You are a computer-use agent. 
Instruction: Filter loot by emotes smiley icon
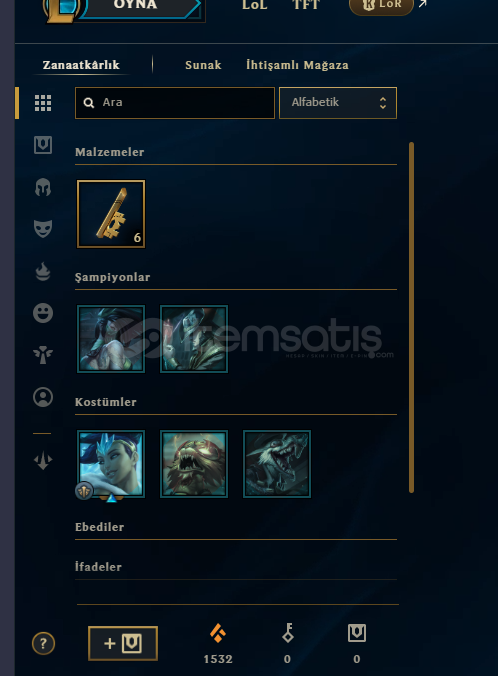43,313
